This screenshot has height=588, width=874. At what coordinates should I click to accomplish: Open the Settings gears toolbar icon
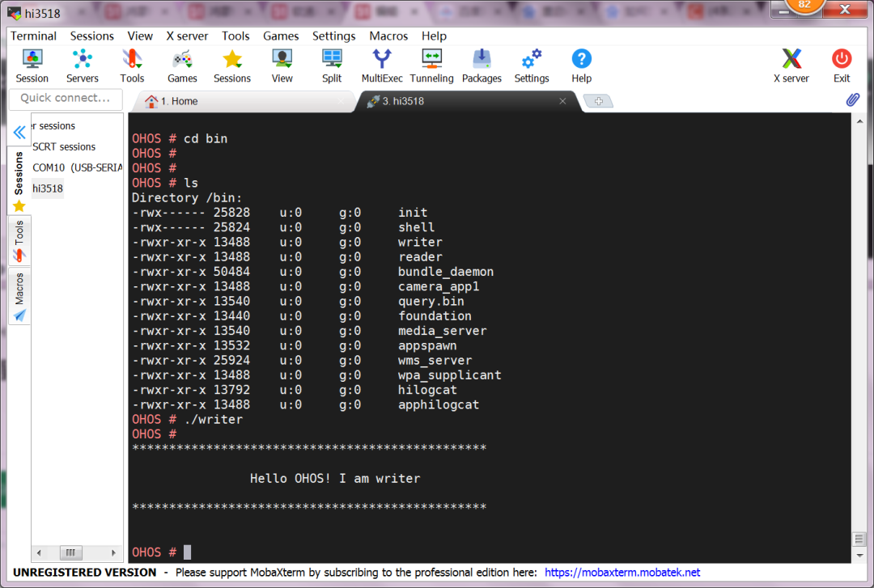(x=531, y=66)
